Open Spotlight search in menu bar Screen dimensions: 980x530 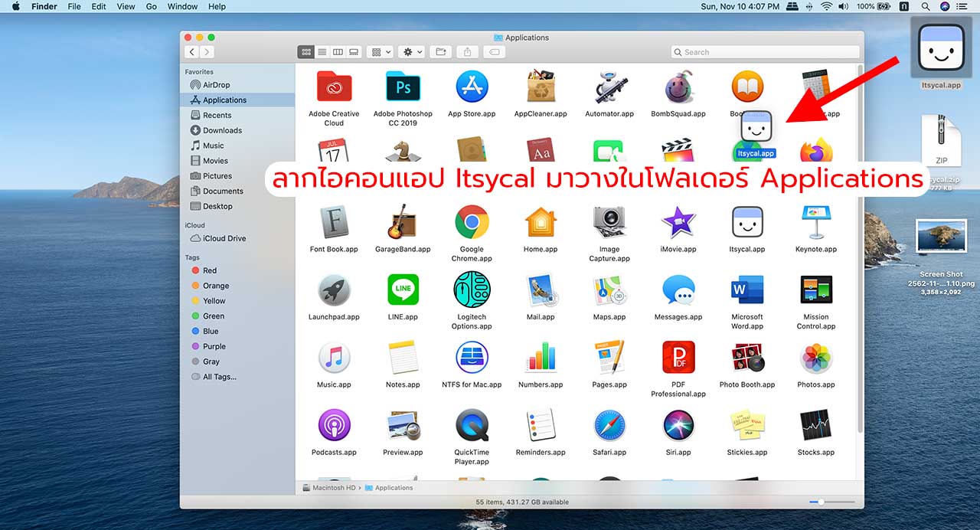pos(924,6)
